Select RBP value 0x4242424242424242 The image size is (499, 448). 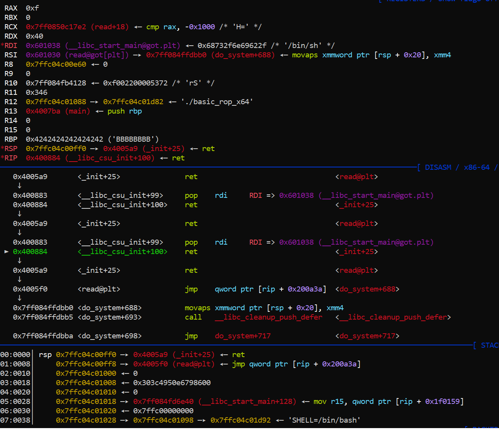[x=64, y=139]
